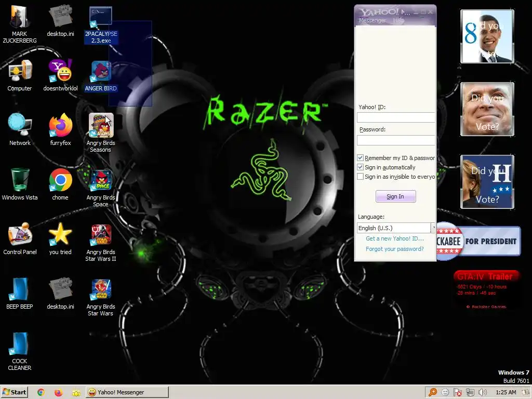Click 'Forgot your password?' link
This screenshot has width=532, height=399.
395,249
